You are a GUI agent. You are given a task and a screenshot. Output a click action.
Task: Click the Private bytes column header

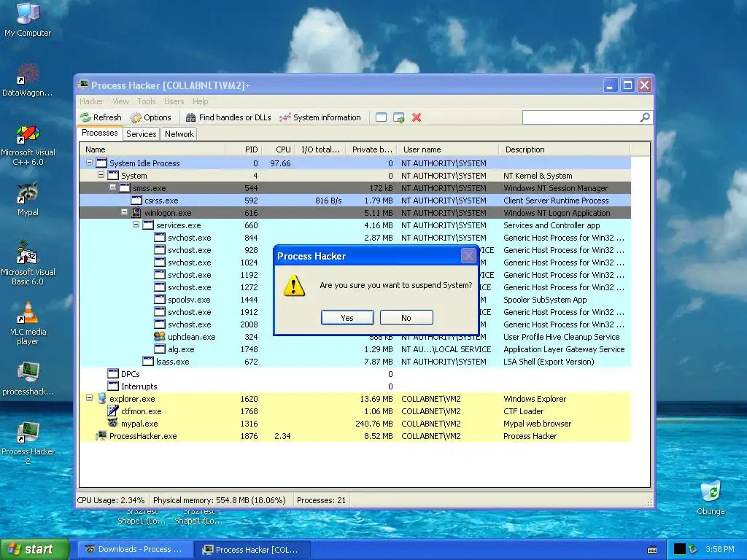371,149
